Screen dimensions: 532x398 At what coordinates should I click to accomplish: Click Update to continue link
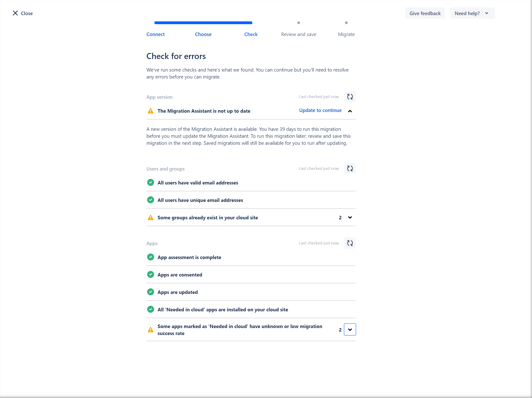(320, 110)
